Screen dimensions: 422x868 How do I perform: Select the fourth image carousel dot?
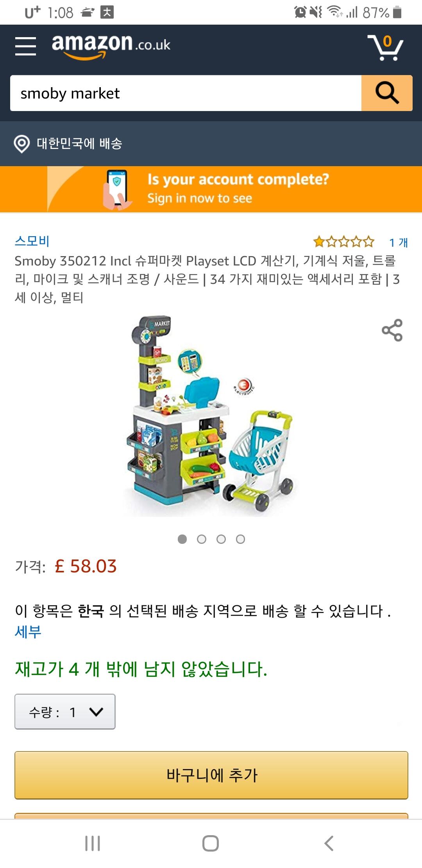tap(241, 539)
